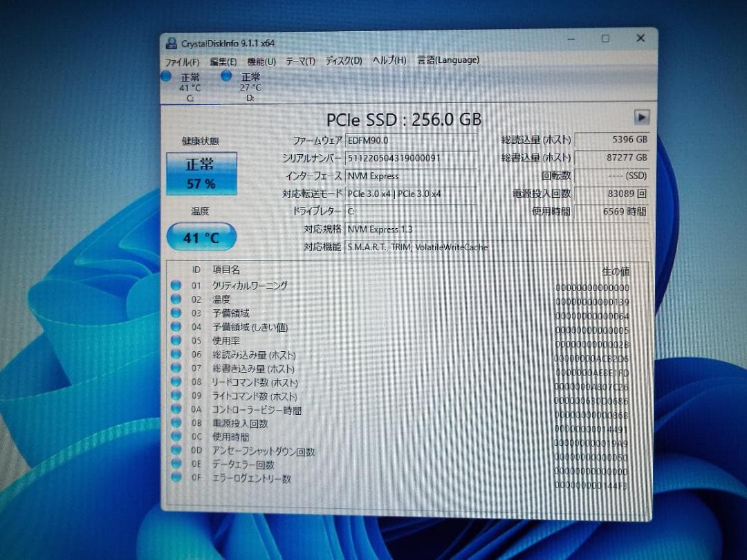Open the 言語(Language) dropdown menu
The image size is (747, 560).
coord(447,60)
